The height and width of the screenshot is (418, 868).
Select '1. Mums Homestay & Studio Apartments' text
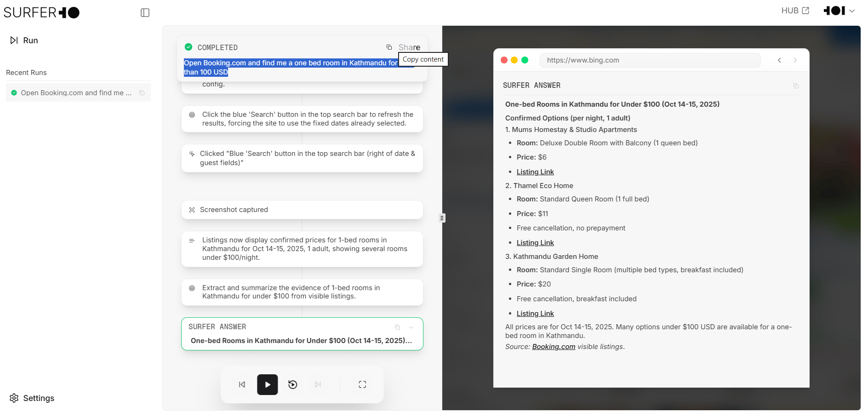click(571, 130)
